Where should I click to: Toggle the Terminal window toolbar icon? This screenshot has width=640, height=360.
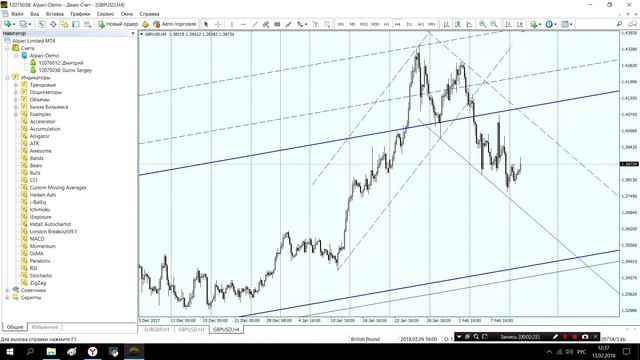pos(76,24)
